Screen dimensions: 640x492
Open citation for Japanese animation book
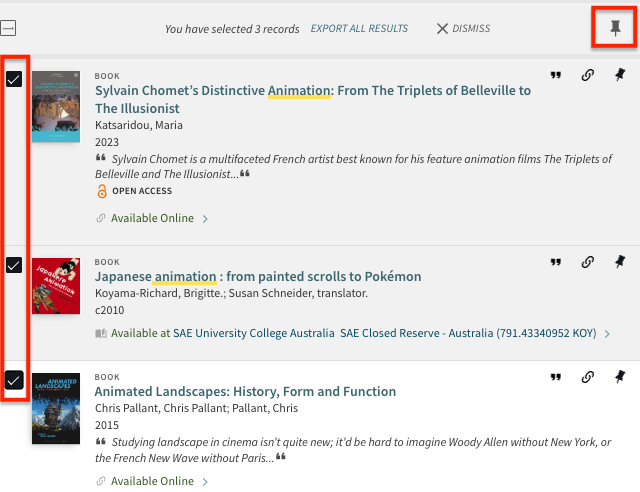coord(556,262)
